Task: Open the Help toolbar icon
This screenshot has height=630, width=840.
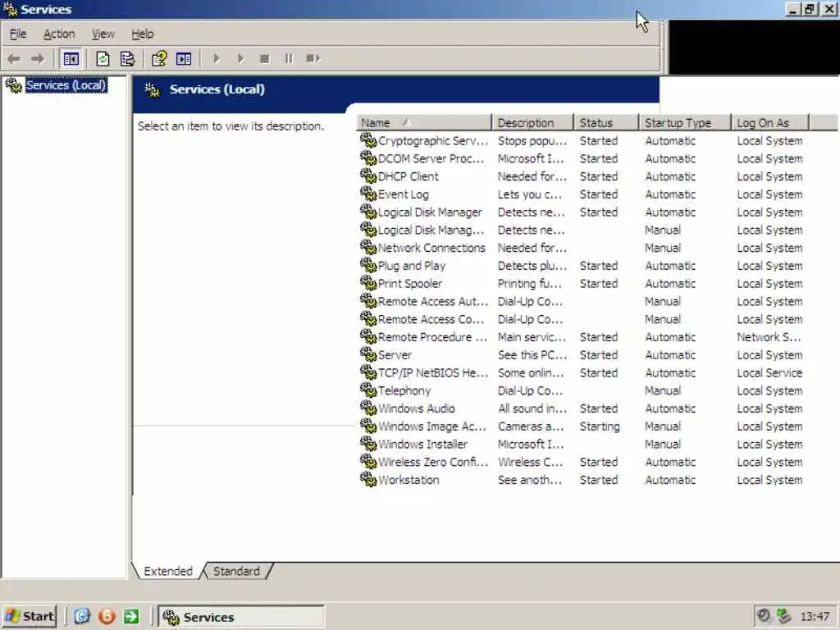Action: click(159, 58)
